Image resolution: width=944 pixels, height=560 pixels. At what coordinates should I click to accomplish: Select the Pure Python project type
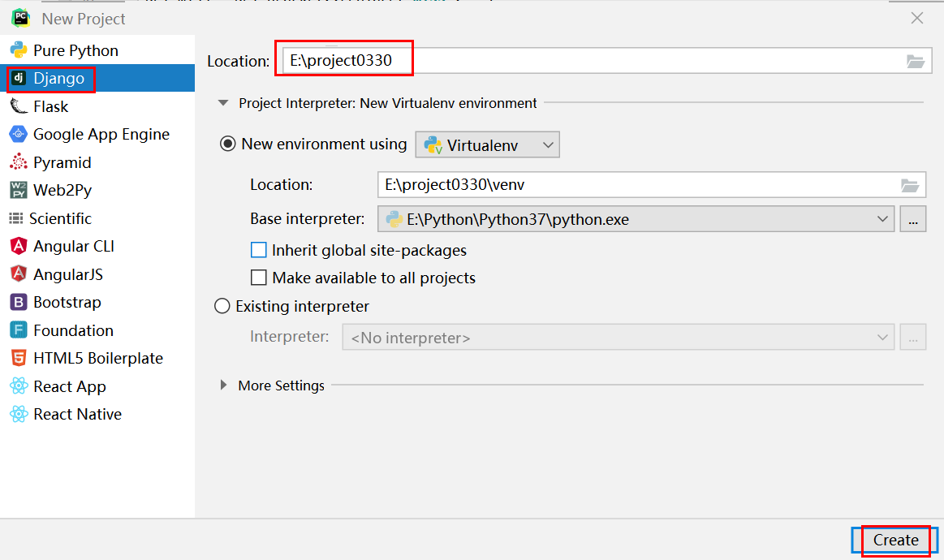point(97,50)
